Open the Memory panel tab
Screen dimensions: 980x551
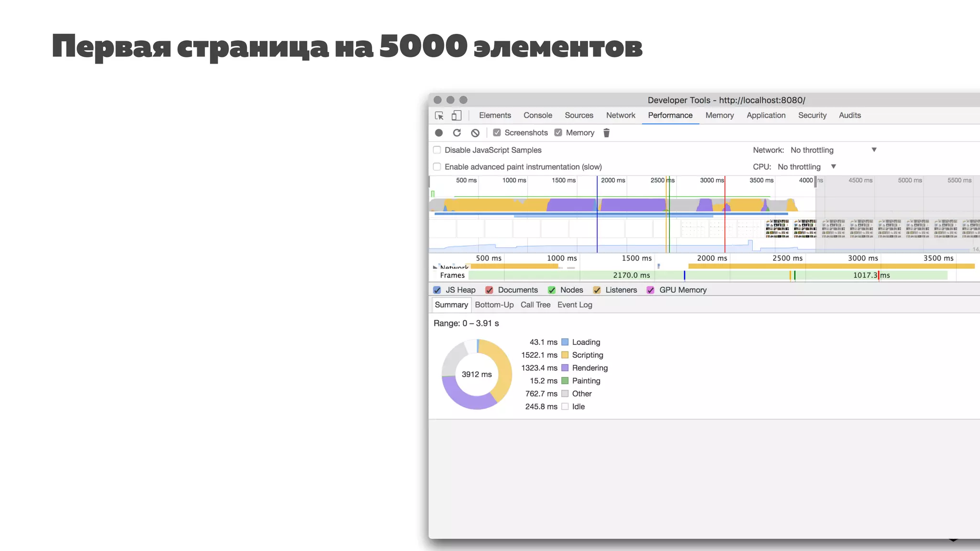point(720,115)
